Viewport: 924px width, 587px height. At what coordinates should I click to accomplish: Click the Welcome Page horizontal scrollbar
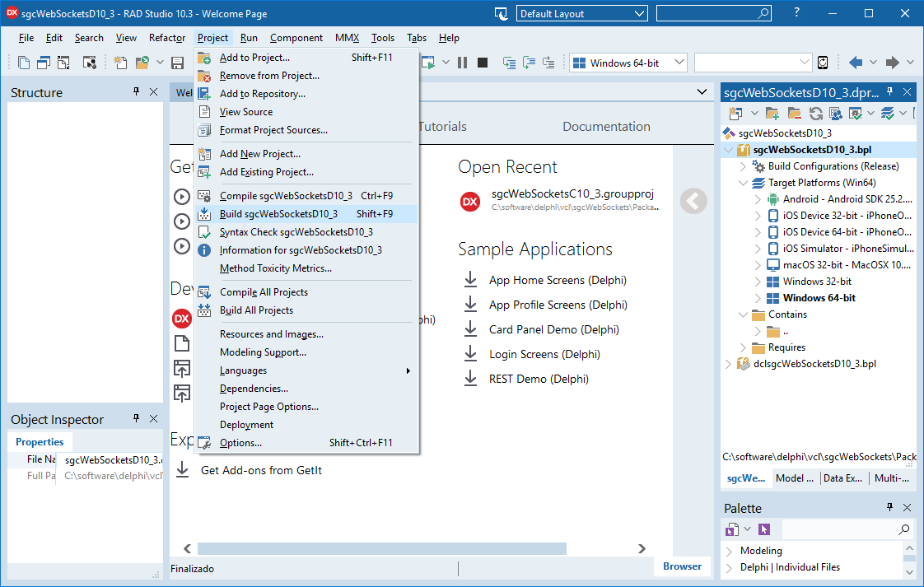[x=382, y=548]
